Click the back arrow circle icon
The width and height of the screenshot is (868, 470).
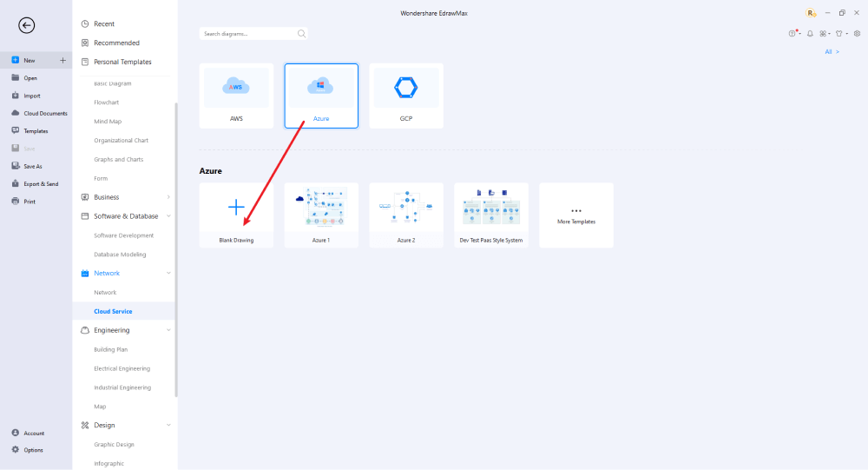(26, 25)
